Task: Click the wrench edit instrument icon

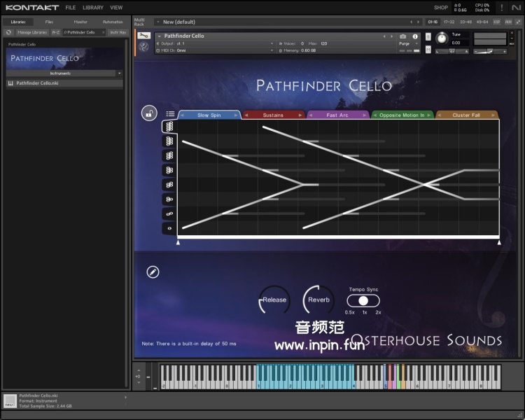Action: [144, 36]
